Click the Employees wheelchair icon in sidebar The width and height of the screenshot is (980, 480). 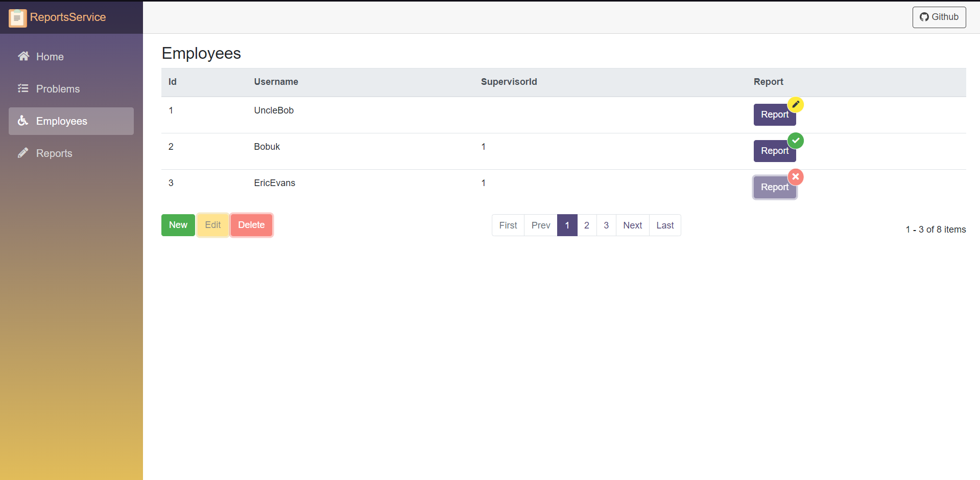[x=23, y=121]
